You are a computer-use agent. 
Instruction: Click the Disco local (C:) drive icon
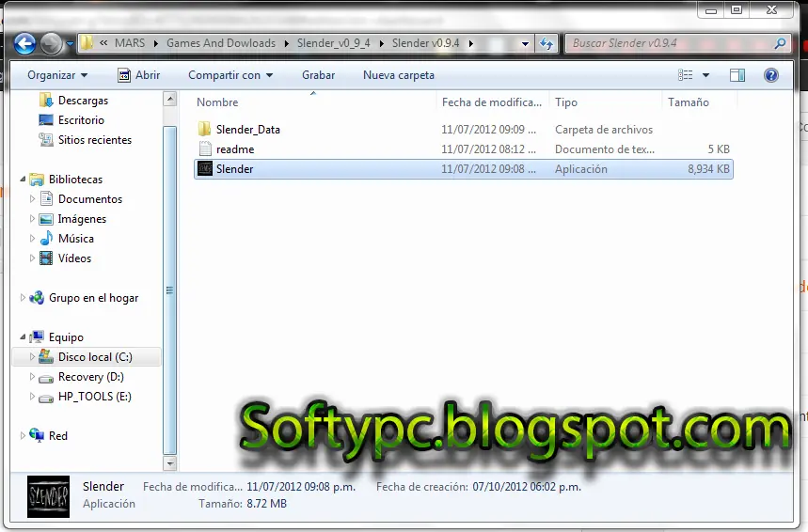46,356
